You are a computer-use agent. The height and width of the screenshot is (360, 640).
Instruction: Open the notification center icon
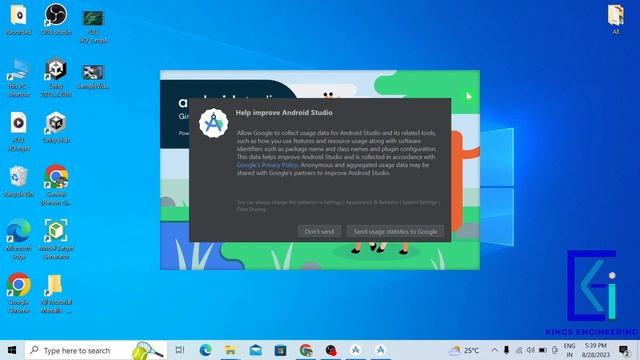[x=624, y=350]
